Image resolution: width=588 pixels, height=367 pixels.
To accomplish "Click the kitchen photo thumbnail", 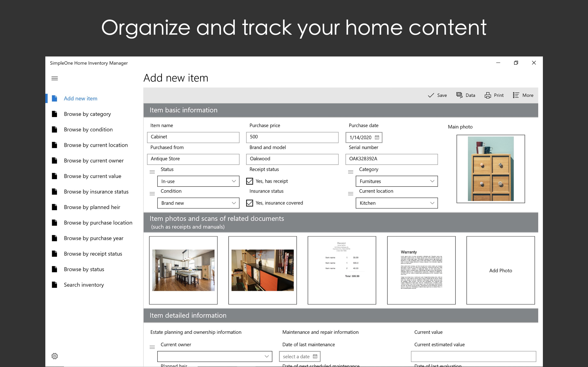I will pos(184,270).
